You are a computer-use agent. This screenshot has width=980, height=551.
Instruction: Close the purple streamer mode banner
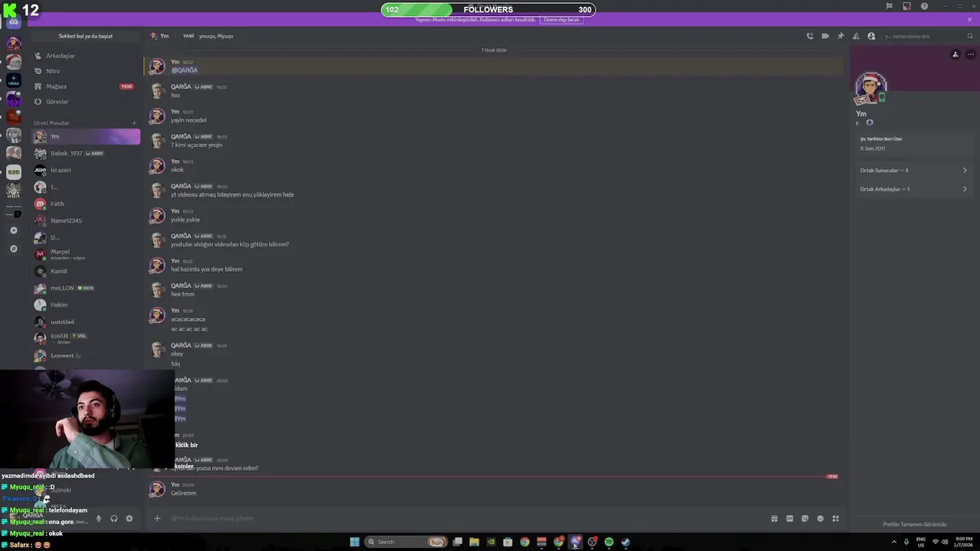point(969,20)
